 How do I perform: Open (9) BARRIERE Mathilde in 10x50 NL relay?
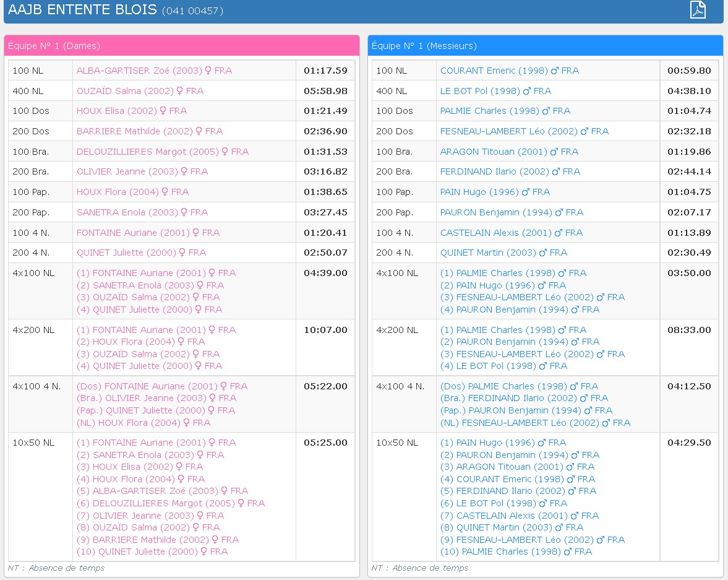click(x=158, y=540)
